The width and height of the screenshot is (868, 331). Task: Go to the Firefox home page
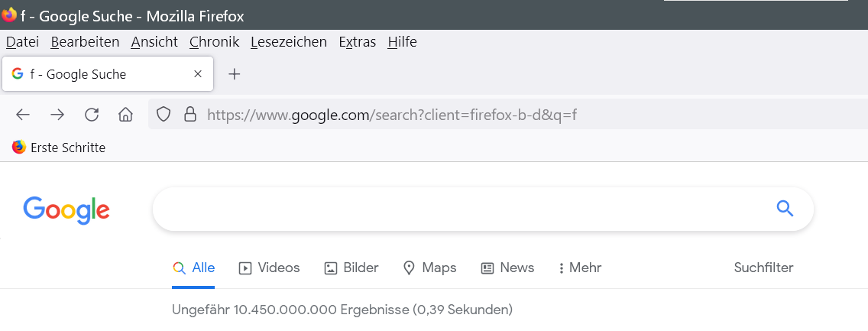point(126,115)
